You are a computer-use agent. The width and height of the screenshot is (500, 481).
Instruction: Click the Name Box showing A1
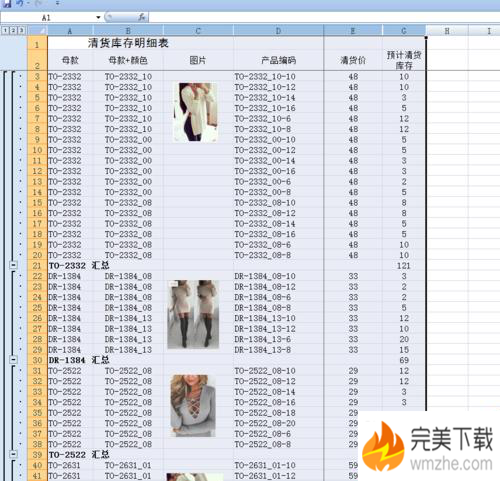pyautogui.click(x=47, y=17)
